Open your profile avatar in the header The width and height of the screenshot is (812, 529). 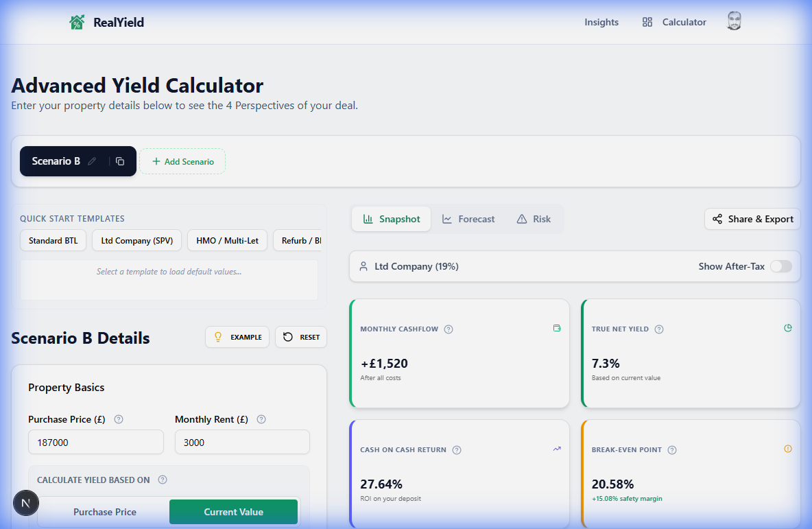733,21
